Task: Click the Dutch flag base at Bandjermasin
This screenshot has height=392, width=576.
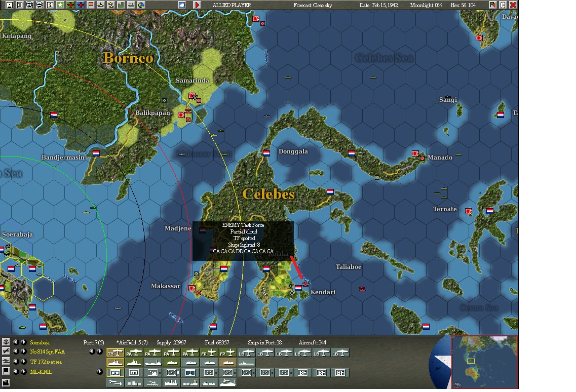Action: point(96,153)
